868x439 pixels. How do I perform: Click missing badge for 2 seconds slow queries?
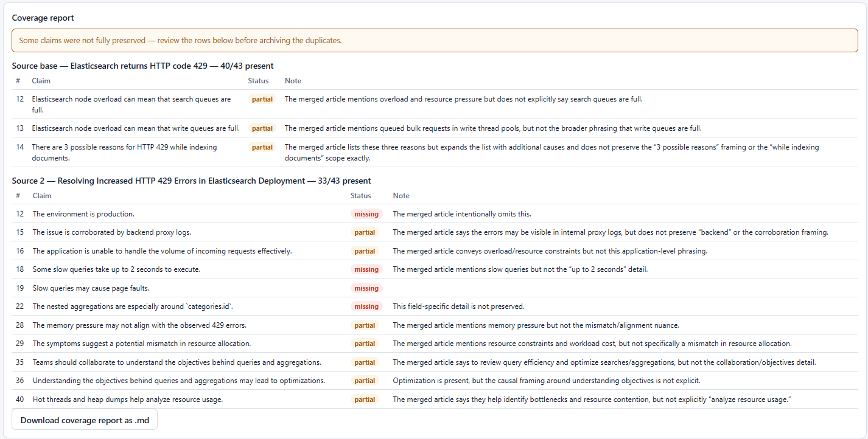(x=366, y=269)
